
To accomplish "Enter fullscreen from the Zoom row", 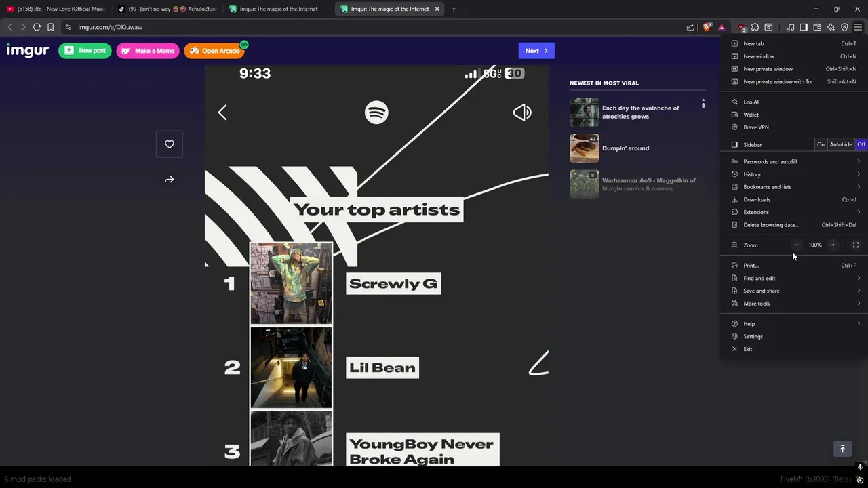I will (x=855, y=245).
